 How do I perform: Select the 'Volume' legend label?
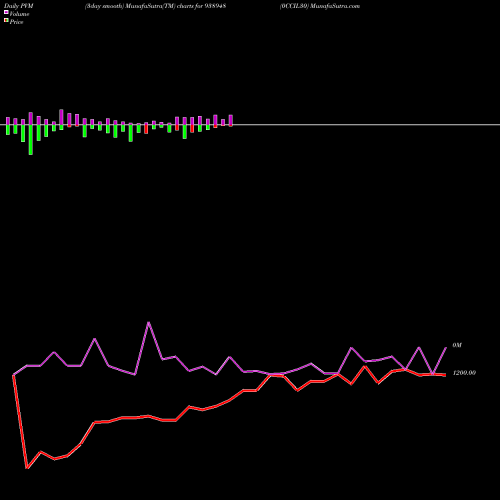coord(19,14)
